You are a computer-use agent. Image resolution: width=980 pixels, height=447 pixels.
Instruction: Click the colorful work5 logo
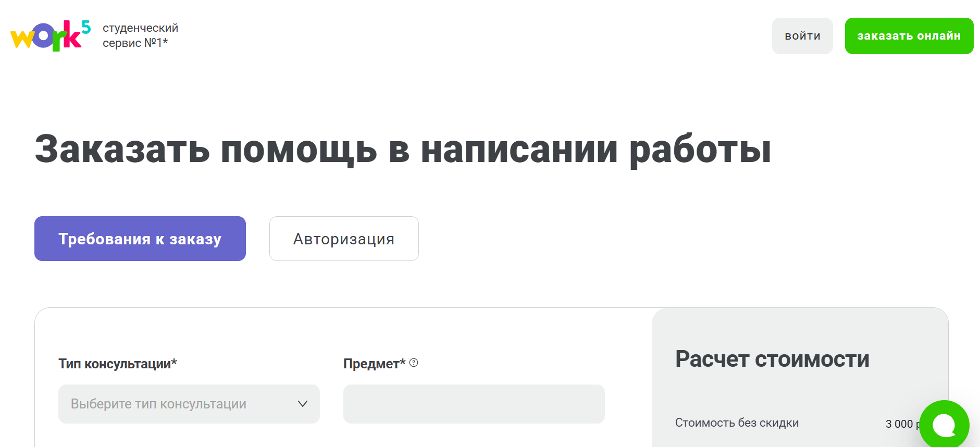click(x=49, y=36)
